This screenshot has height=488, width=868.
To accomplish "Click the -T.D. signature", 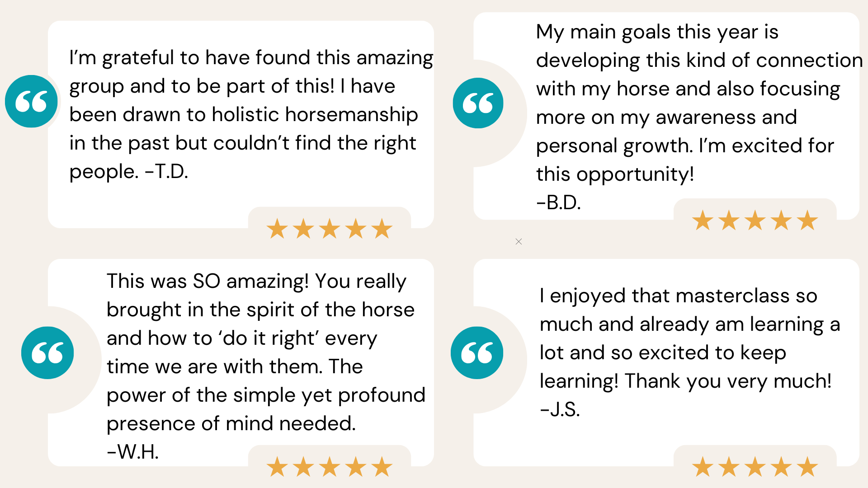I will click(166, 172).
